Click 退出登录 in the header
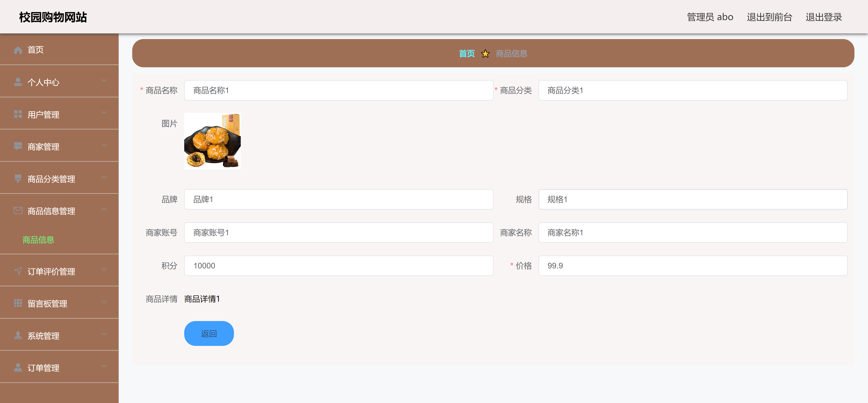 pos(823,17)
